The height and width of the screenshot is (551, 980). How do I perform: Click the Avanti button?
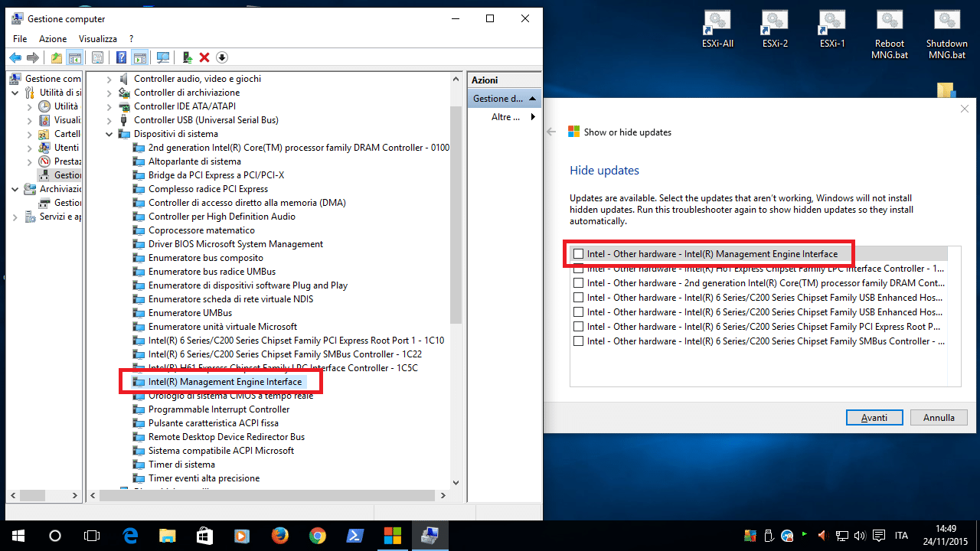coord(874,418)
